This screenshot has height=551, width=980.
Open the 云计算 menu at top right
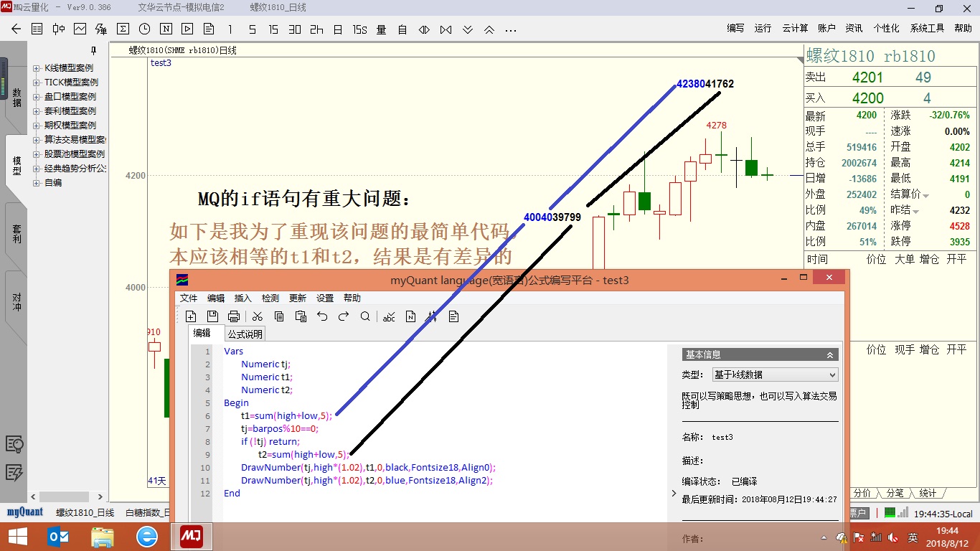[795, 28]
